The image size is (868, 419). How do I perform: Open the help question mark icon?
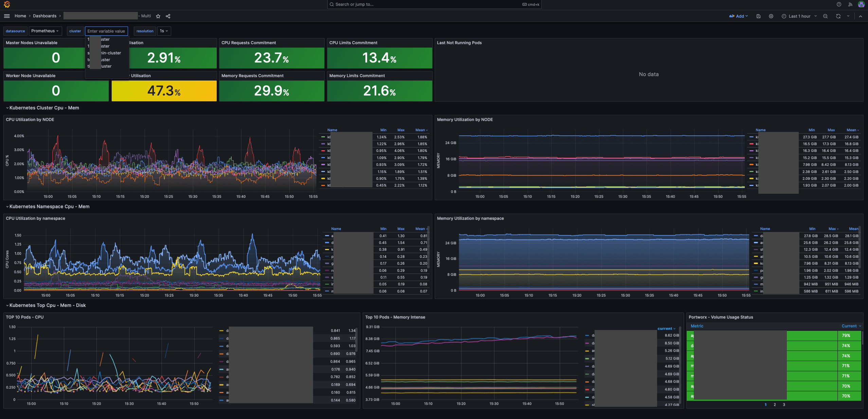pyautogui.click(x=839, y=4)
